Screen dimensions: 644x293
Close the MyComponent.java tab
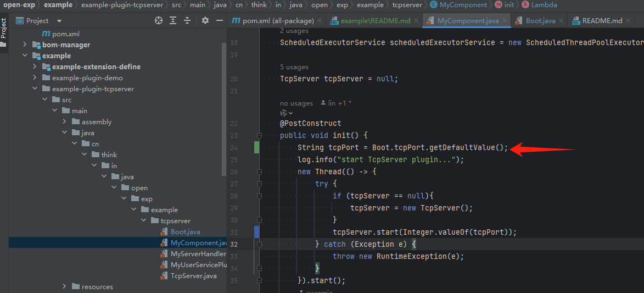(505, 21)
